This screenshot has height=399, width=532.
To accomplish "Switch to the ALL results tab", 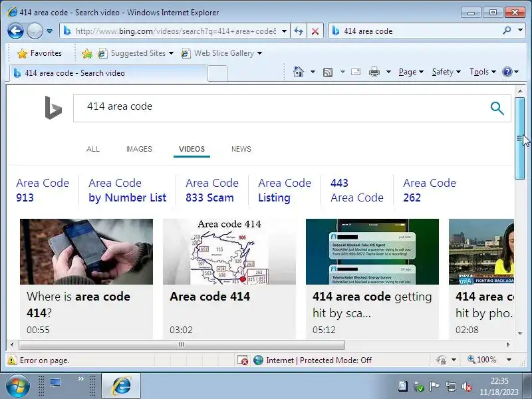I will (93, 149).
